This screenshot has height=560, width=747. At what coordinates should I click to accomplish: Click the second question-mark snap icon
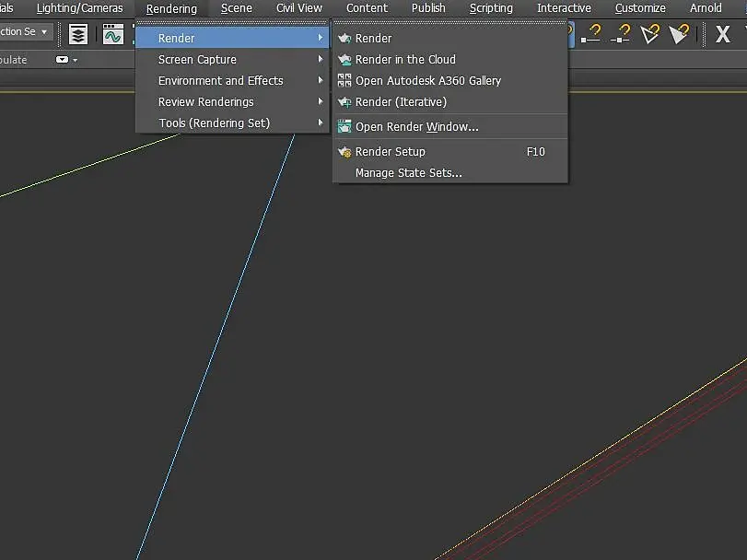click(x=621, y=34)
